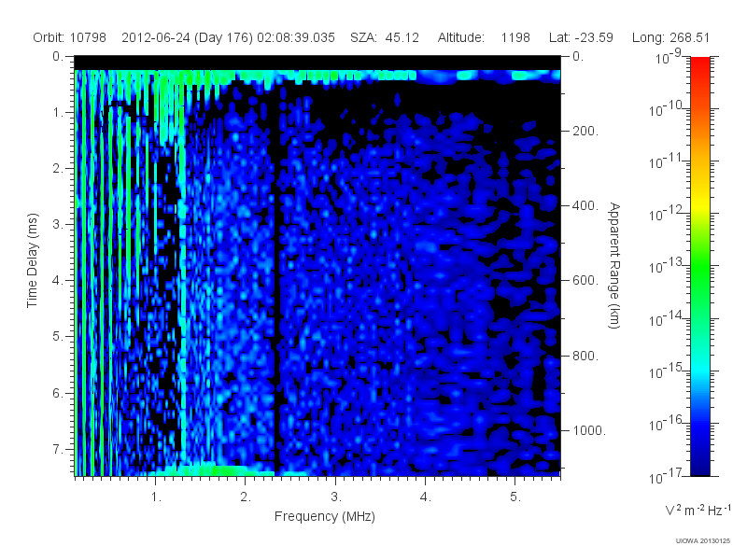Image resolution: width=747 pixels, height=560 pixels.
Task: Click the Orbit: 10798 header text
Action: tap(69, 37)
